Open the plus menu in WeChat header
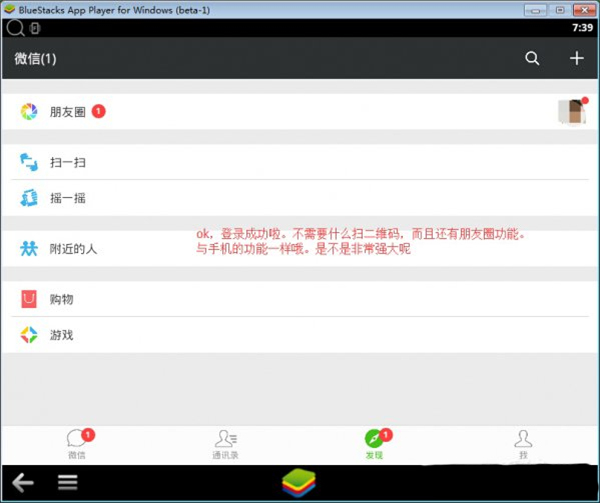 point(576,59)
